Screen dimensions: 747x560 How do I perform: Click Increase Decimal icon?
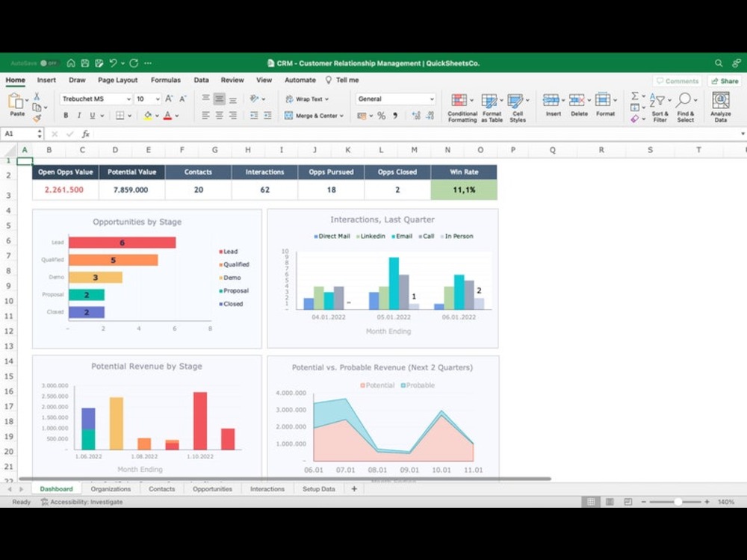pos(416,116)
